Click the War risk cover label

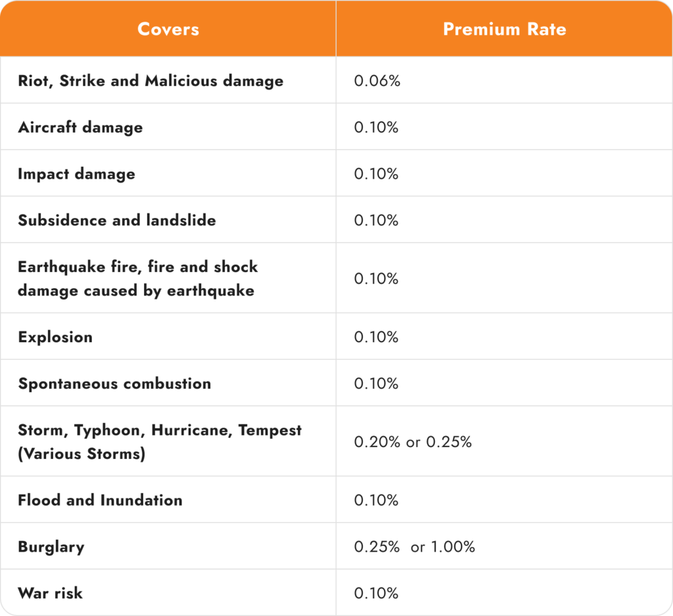click(x=50, y=593)
